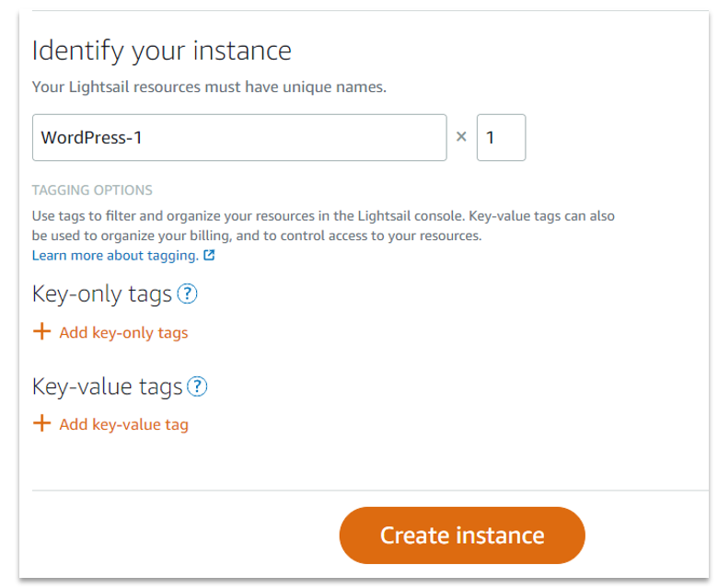The image size is (718, 588).
Task: Select the Add key-value tag link
Action: (x=123, y=425)
